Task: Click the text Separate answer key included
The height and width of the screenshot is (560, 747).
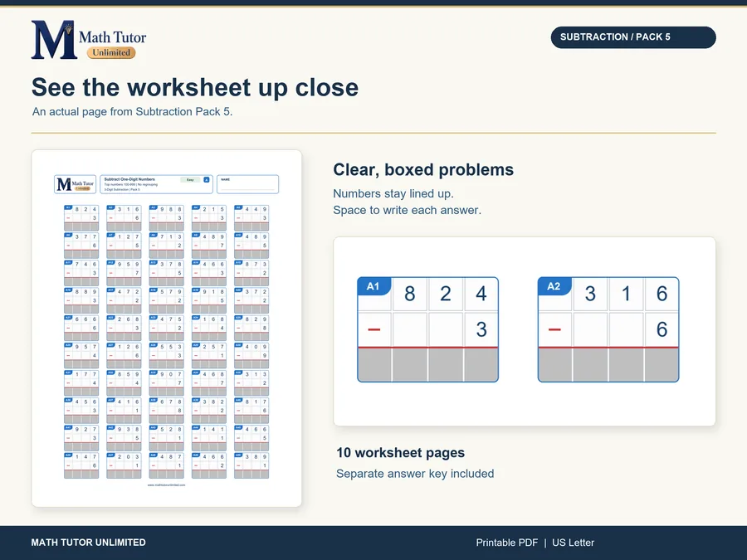Action: click(415, 474)
